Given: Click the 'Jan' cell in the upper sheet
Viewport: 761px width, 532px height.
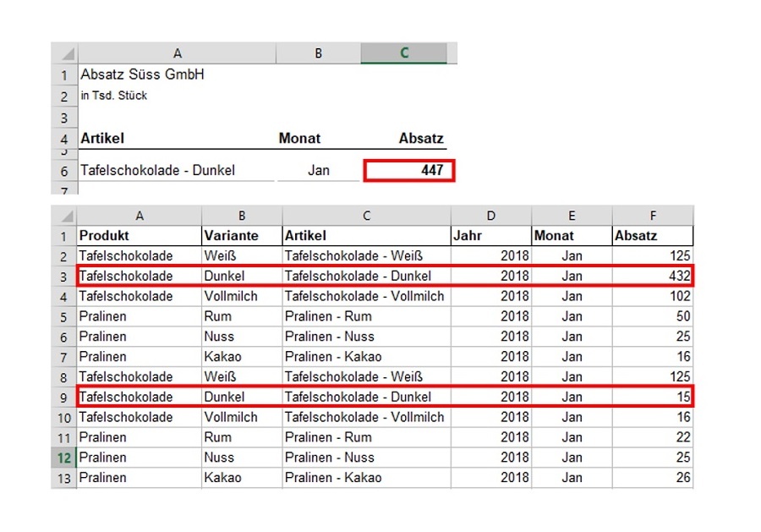Looking at the screenshot, I should tap(318, 170).
